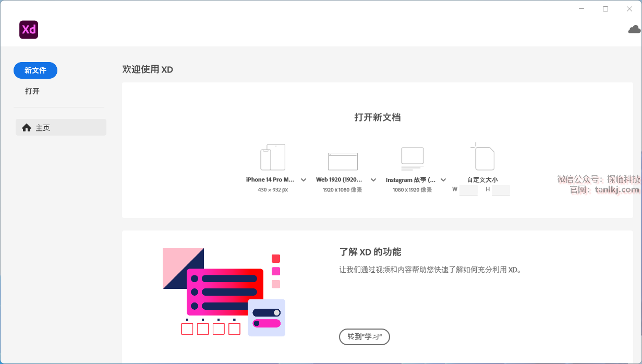Click the custom height H input field
Image resolution: width=642 pixels, height=364 pixels.
(501, 190)
